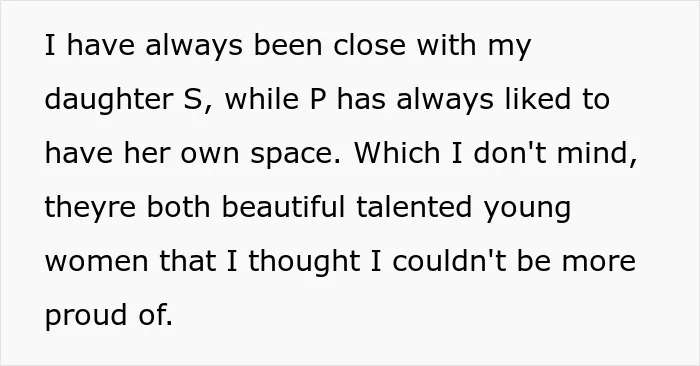700x366 pixels.
Task: Click the word "beautiful" in the paragraph
Action: coord(283,207)
